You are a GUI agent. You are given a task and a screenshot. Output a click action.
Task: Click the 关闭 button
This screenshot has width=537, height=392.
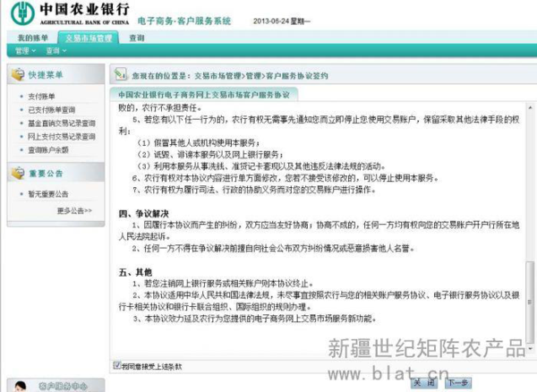(423, 382)
